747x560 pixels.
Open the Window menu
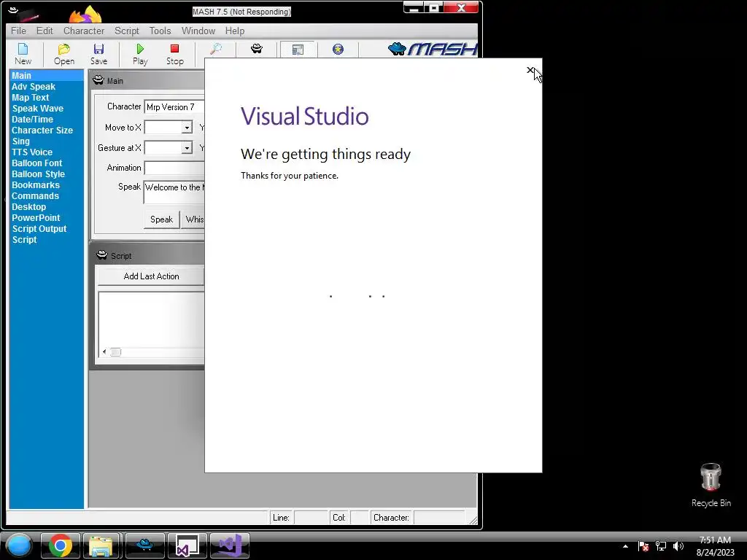point(198,31)
